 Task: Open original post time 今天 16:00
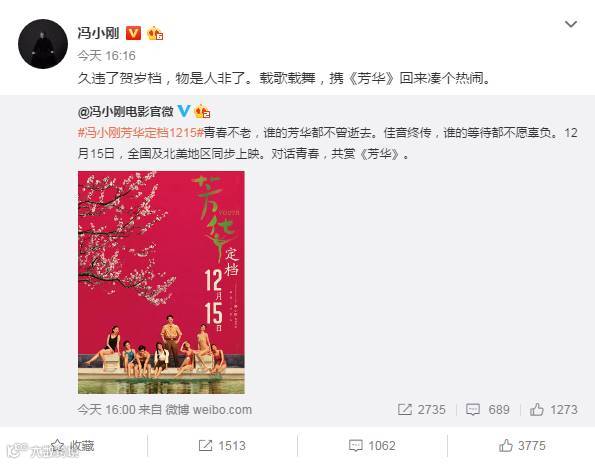click(x=106, y=410)
